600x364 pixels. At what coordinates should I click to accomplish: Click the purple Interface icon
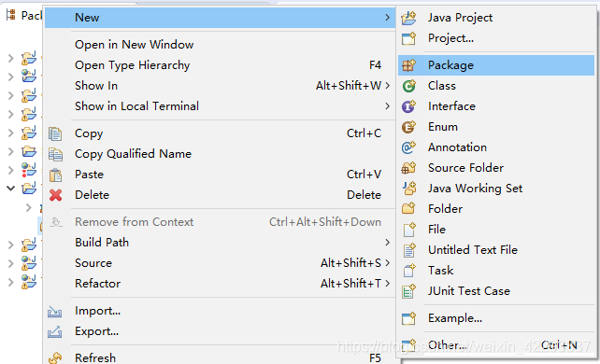click(x=408, y=106)
